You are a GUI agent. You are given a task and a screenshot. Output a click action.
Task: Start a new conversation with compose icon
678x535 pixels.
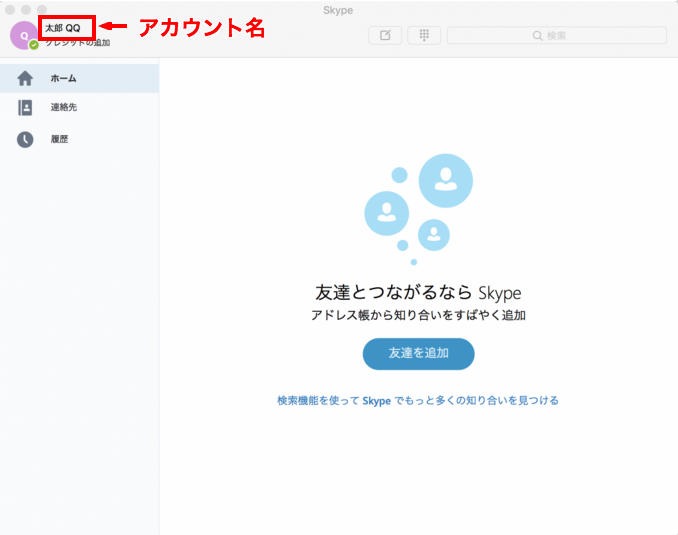[x=385, y=35]
